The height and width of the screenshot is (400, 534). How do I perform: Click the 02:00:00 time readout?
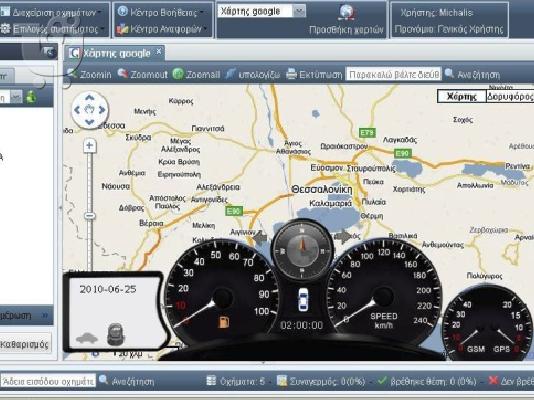point(301,325)
